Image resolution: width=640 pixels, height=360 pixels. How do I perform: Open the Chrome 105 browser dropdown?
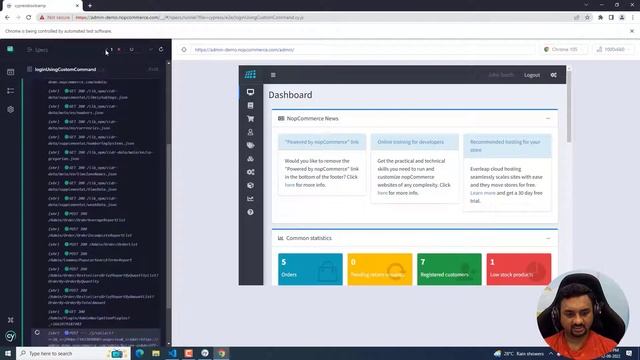point(564,49)
